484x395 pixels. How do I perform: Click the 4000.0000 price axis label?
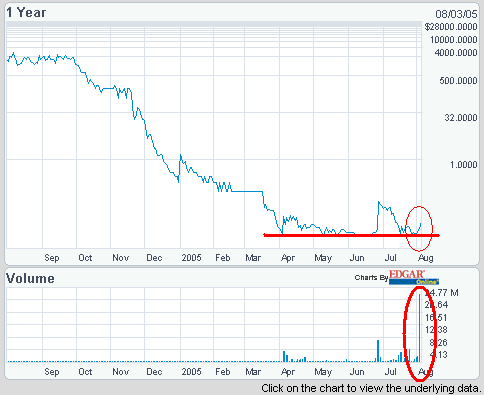[456, 53]
